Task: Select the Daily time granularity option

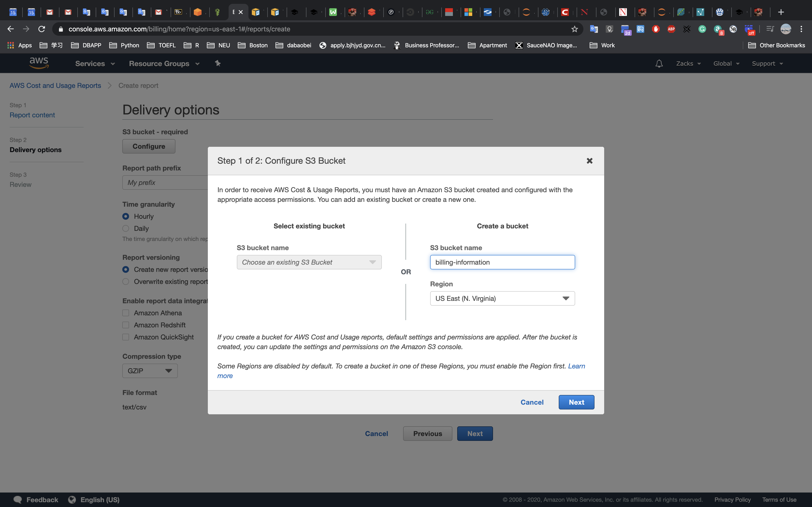Action: (x=126, y=228)
